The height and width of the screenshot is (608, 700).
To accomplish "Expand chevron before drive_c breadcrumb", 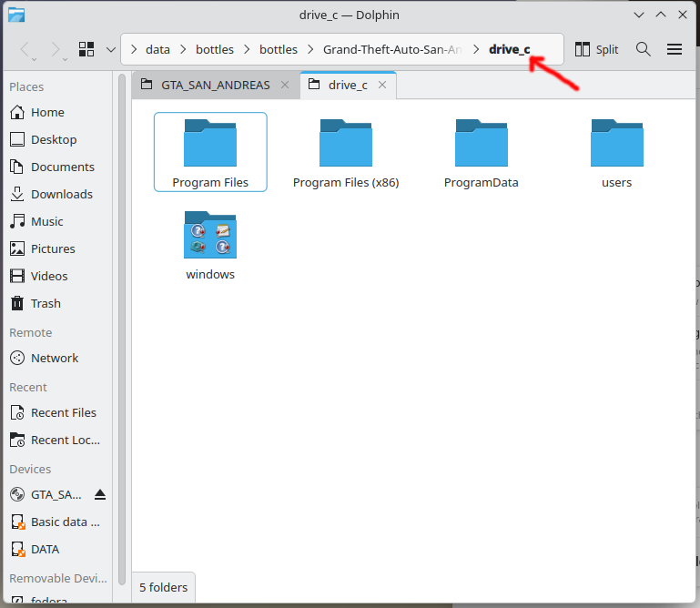I will point(476,49).
